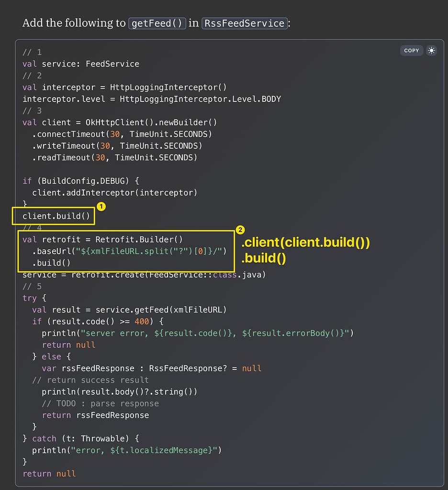
Task: Click the 'println("server error' code line
Action: pos(198,334)
